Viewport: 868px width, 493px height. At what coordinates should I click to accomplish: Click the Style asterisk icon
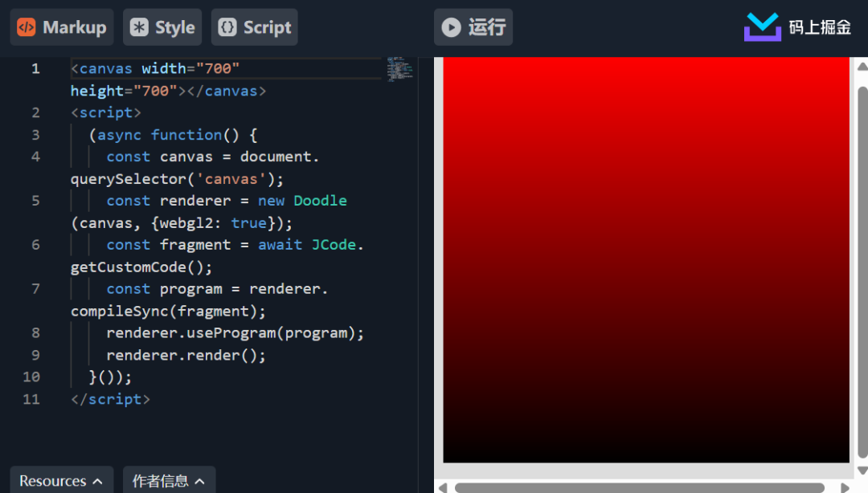click(139, 27)
